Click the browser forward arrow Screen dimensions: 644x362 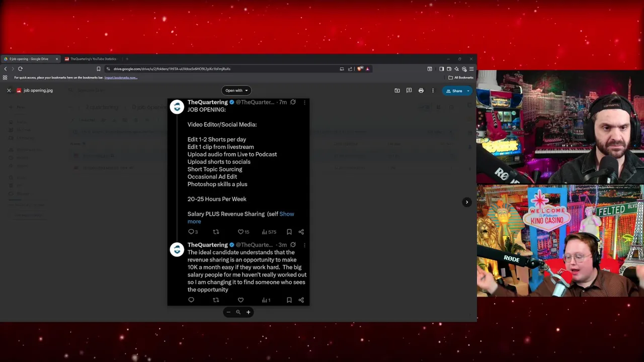(x=13, y=69)
